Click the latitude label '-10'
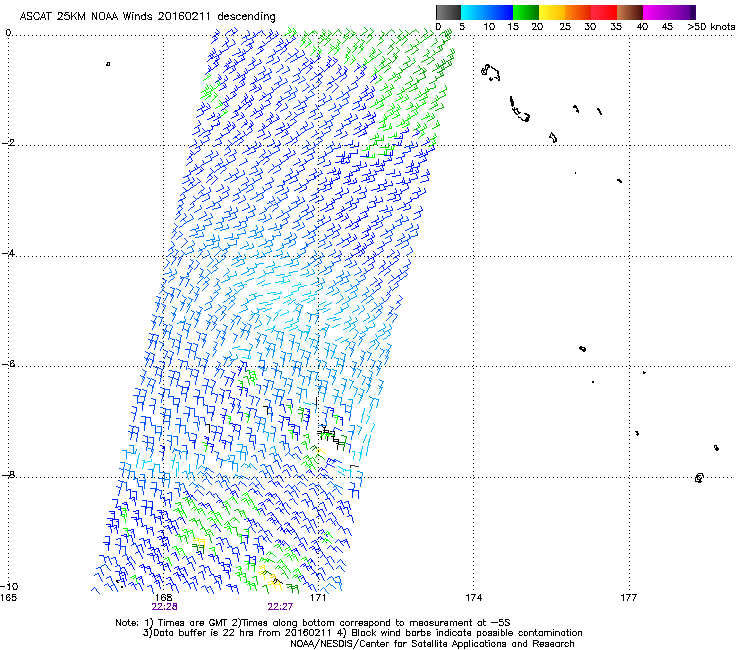This screenshot has width=740, height=650. (9, 586)
